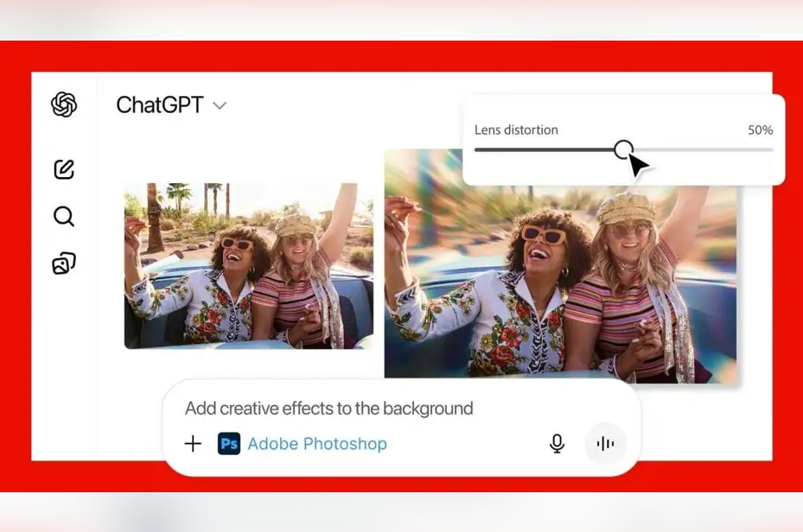Click the 50% value label

760,130
